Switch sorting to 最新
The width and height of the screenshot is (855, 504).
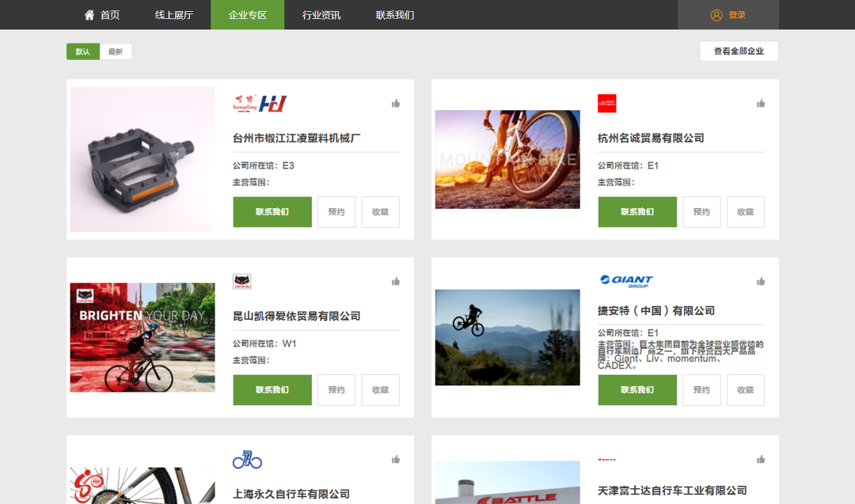(116, 51)
